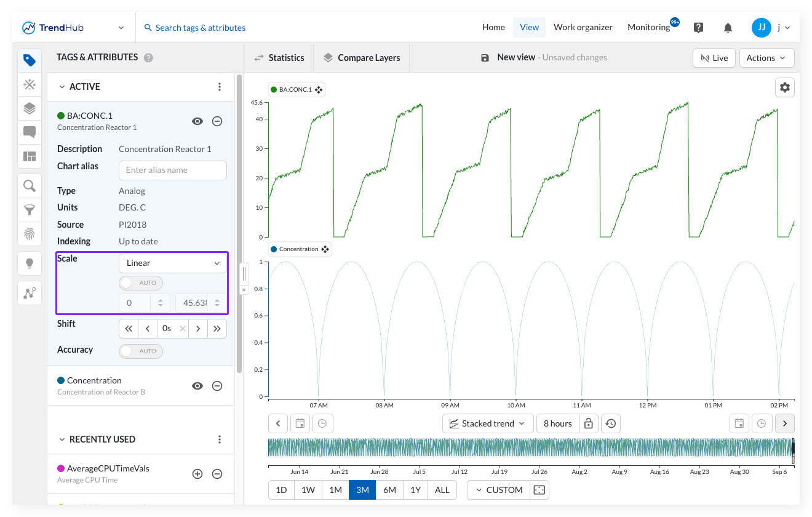The image size is (812, 517).
Task: Select the 1W time range button
Action: point(308,490)
